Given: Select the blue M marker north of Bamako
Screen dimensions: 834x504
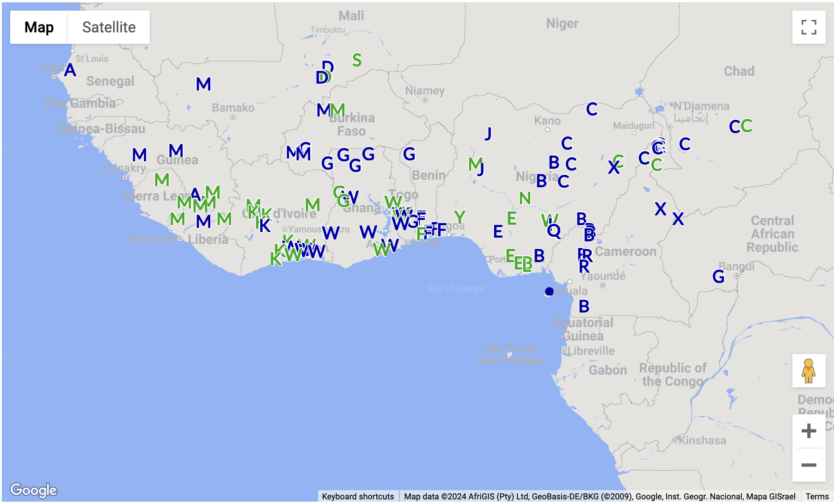Looking at the screenshot, I should click(203, 84).
